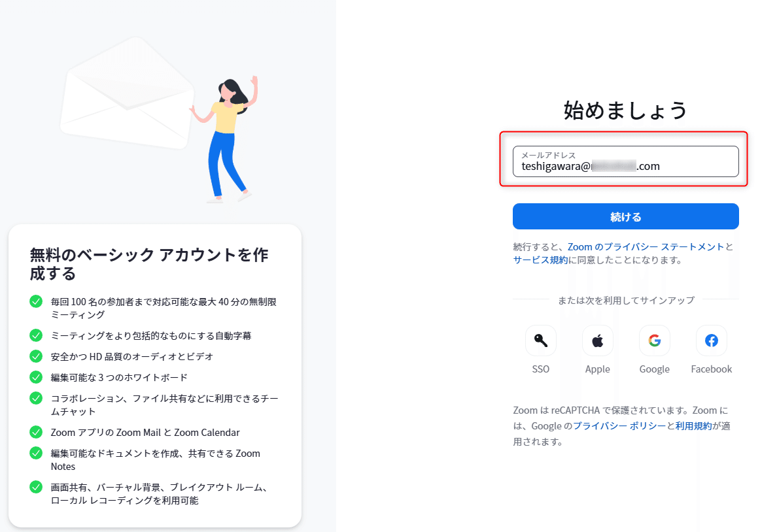Click the checkmark beside 画面共有 item

pyautogui.click(x=36, y=487)
